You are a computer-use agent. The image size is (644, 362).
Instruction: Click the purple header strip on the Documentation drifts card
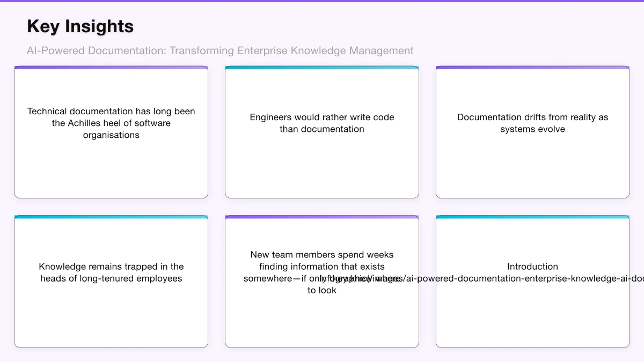(x=532, y=67)
